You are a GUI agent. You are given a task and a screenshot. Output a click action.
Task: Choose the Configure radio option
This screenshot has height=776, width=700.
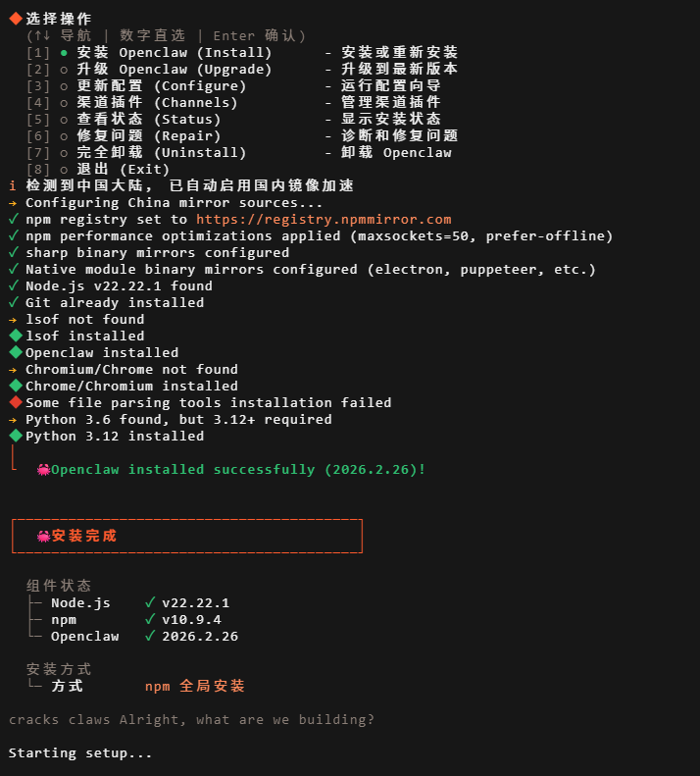coord(64,86)
